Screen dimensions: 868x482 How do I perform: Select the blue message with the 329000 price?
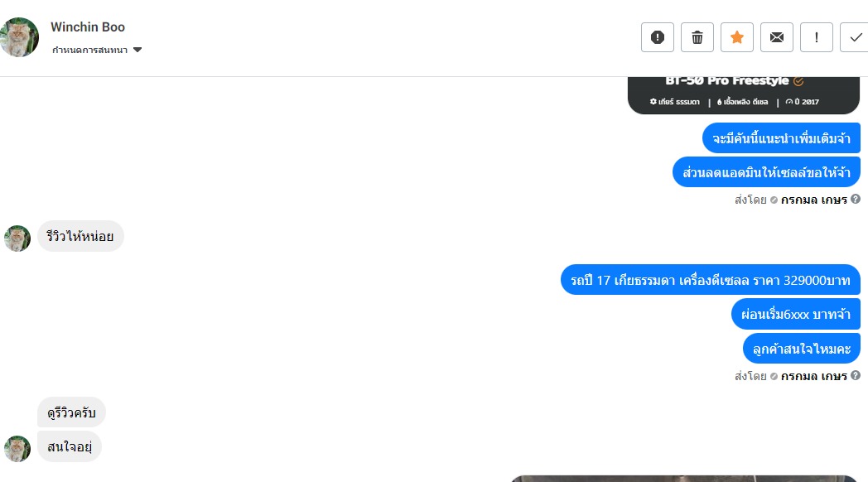point(711,280)
